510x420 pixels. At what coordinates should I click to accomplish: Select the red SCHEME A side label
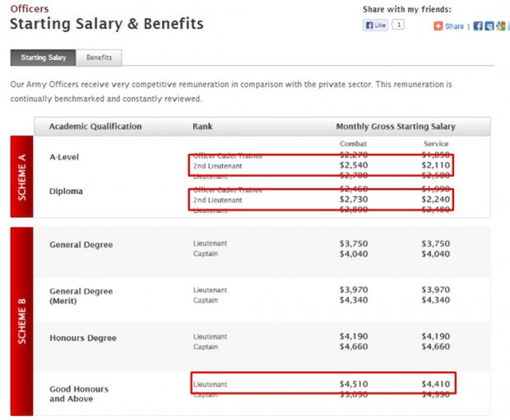pyautogui.click(x=21, y=176)
